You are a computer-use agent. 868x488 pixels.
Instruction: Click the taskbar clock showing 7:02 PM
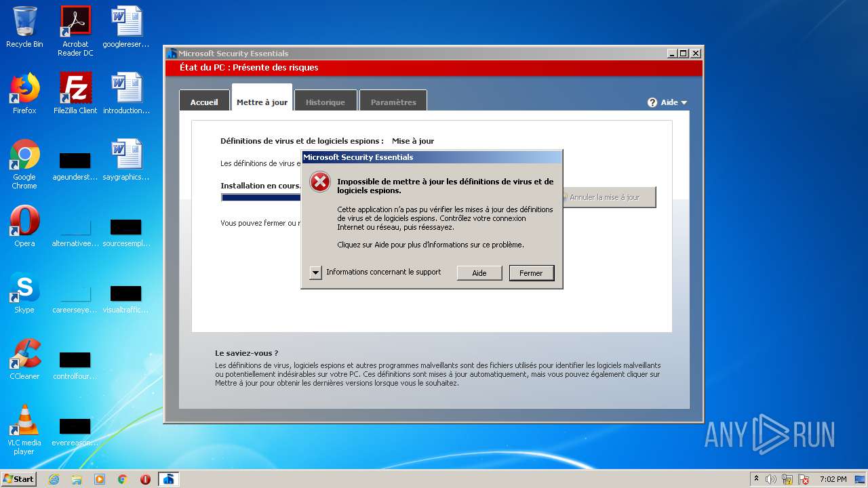[x=833, y=479]
